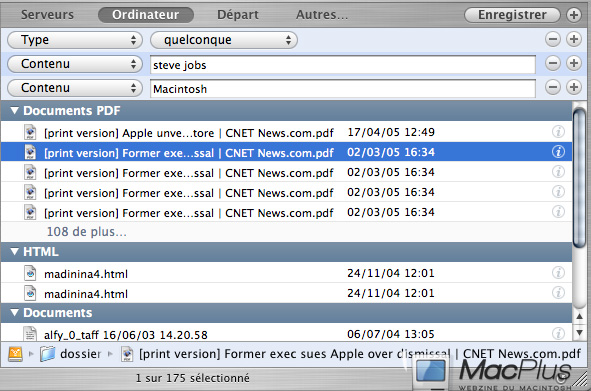This screenshot has width=591, height=391.
Task: Click the results list scrollbar thumb
Action: [x=579, y=177]
